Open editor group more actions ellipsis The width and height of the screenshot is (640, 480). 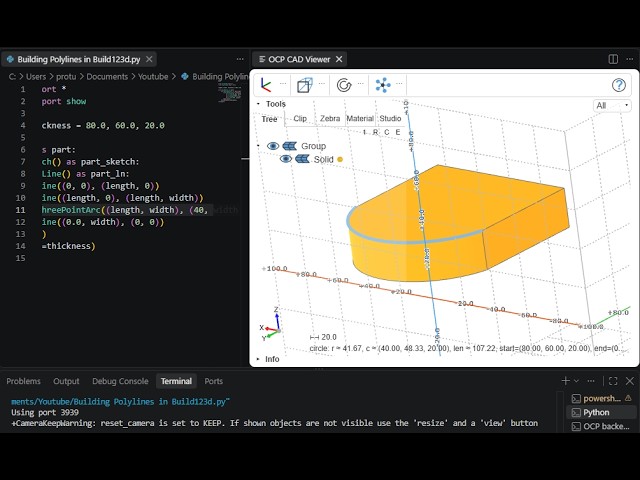pos(240,59)
